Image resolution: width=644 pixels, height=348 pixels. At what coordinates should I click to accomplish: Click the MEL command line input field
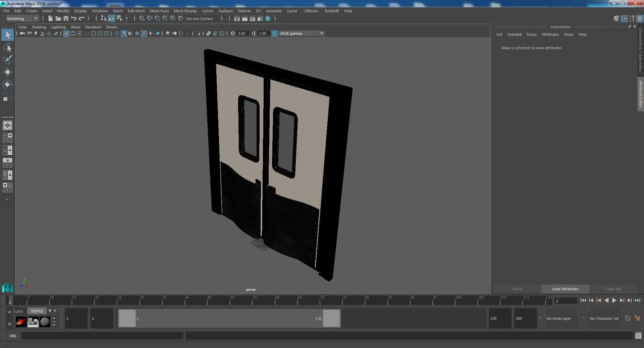[x=102, y=336]
